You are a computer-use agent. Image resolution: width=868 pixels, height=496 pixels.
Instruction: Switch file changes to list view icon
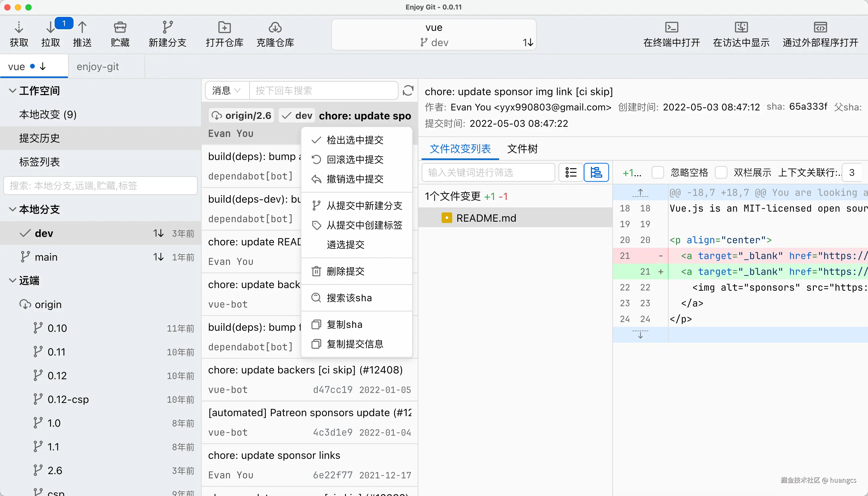[571, 172]
